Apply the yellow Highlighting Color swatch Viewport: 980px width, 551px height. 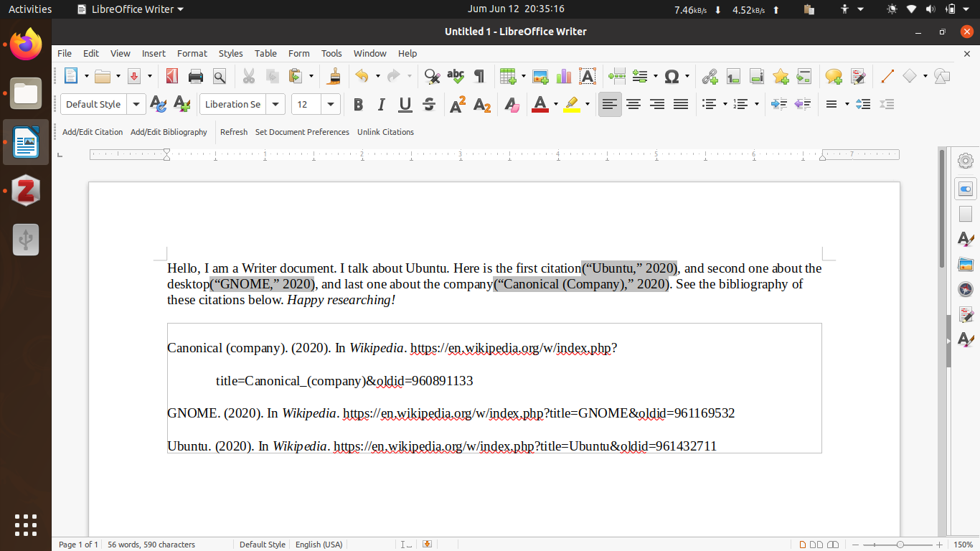click(572, 105)
